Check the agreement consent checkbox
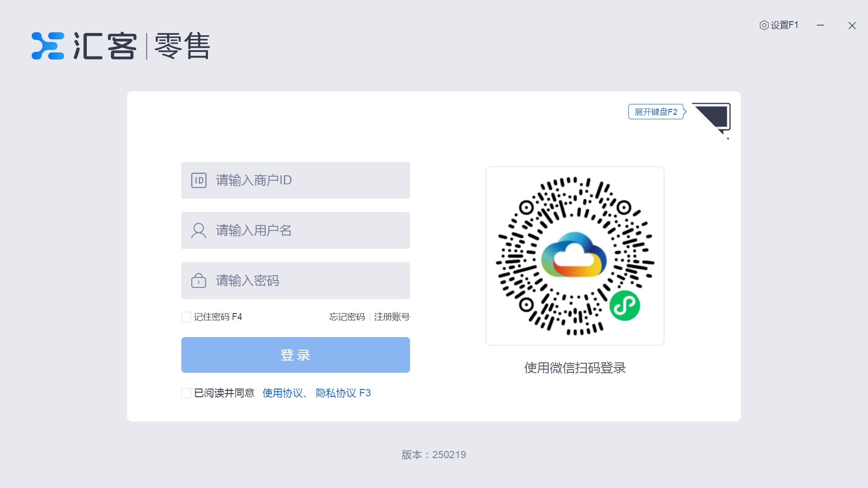The width and height of the screenshot is (868, 488). 186,393
